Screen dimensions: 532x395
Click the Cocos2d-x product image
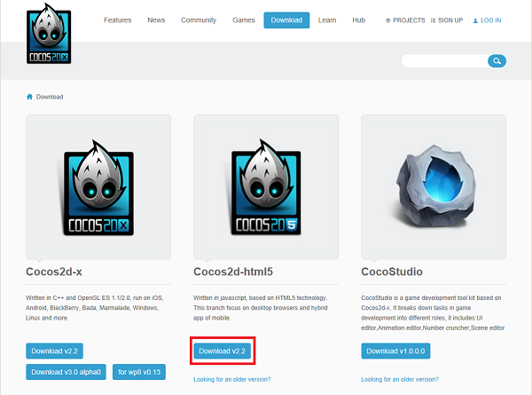(x=98, y=187)
